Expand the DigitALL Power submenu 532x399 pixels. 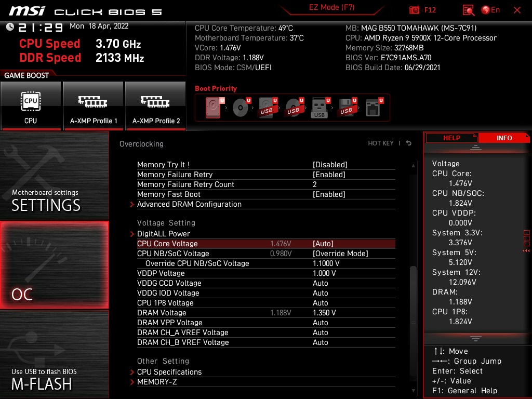click(163, 233)
